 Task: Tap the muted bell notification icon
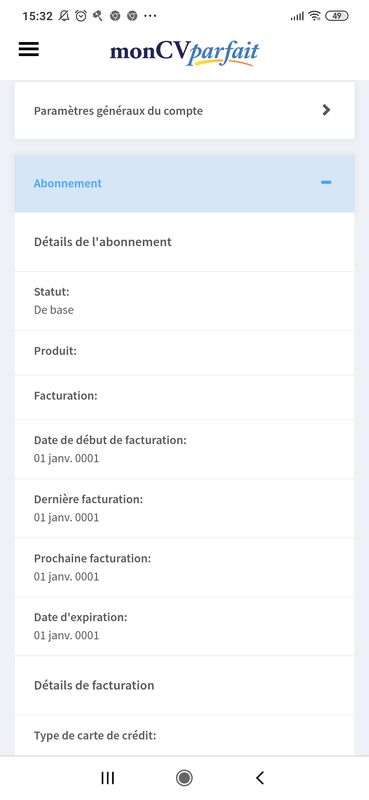point(64,16)
